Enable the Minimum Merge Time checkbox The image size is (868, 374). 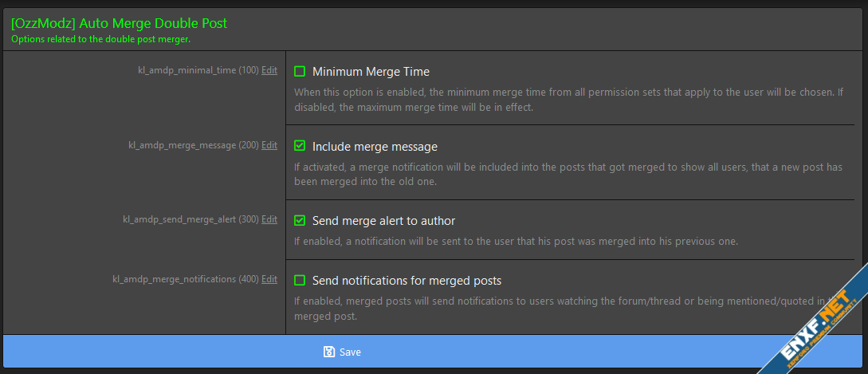click(300, 71)
